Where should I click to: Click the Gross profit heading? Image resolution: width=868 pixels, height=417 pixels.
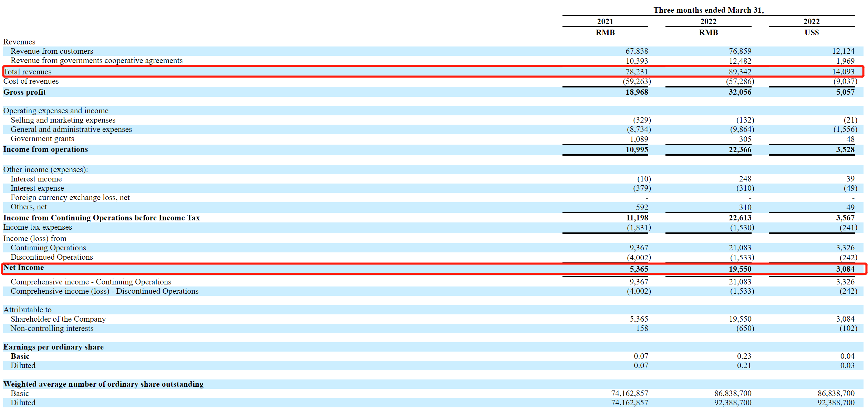[24, 92]
